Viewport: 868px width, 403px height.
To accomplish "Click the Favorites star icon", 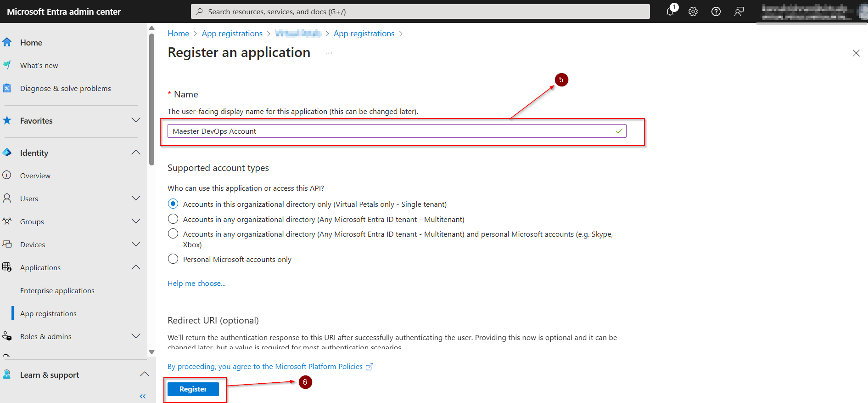I will point(7,120).
